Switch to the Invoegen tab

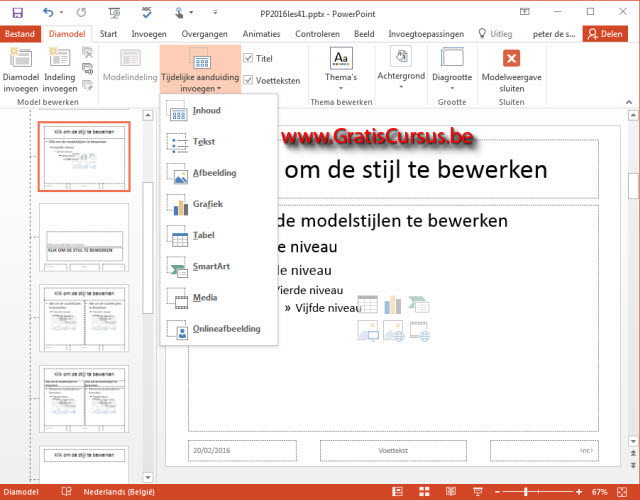pyautogui.click(x=149, y=34)
